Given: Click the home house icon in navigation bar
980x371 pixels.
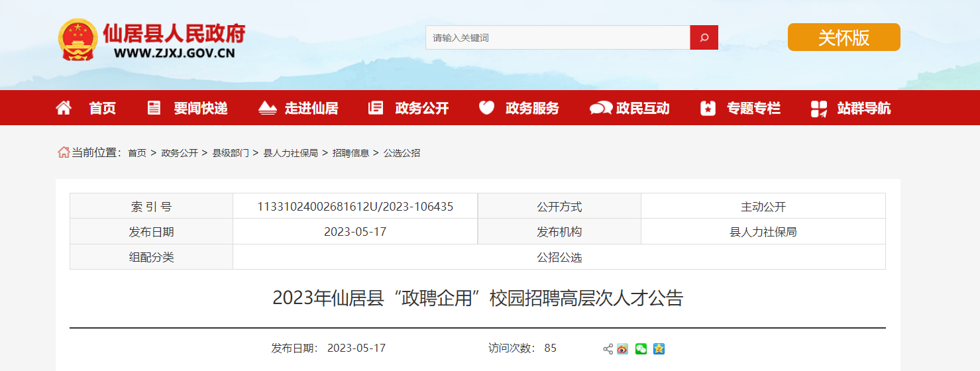Looking at the screenshot, I should [64, 108].
